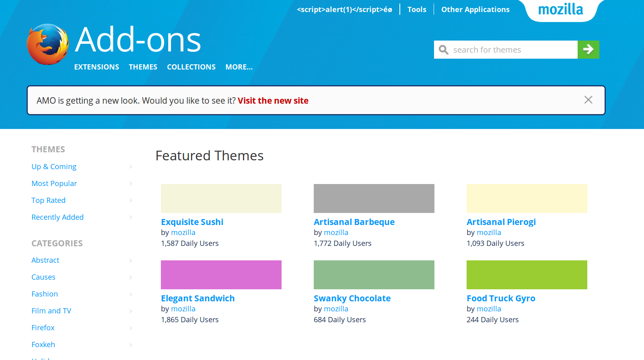Open the Elegant Sandwich theme title

198,299
